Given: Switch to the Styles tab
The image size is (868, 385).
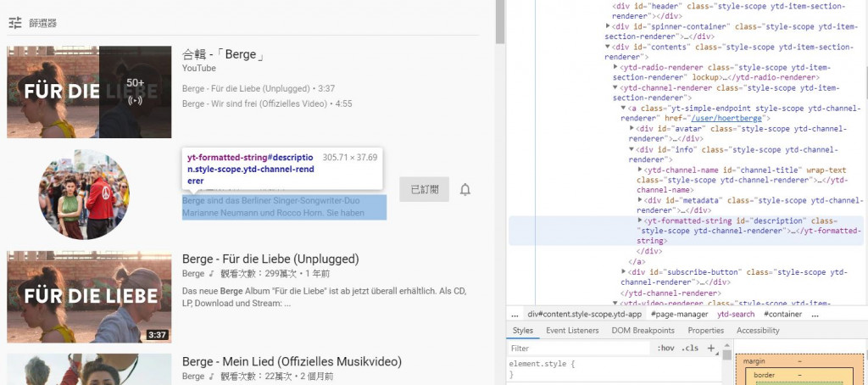Looking at the screenshot, I should [x=522, y=330].
